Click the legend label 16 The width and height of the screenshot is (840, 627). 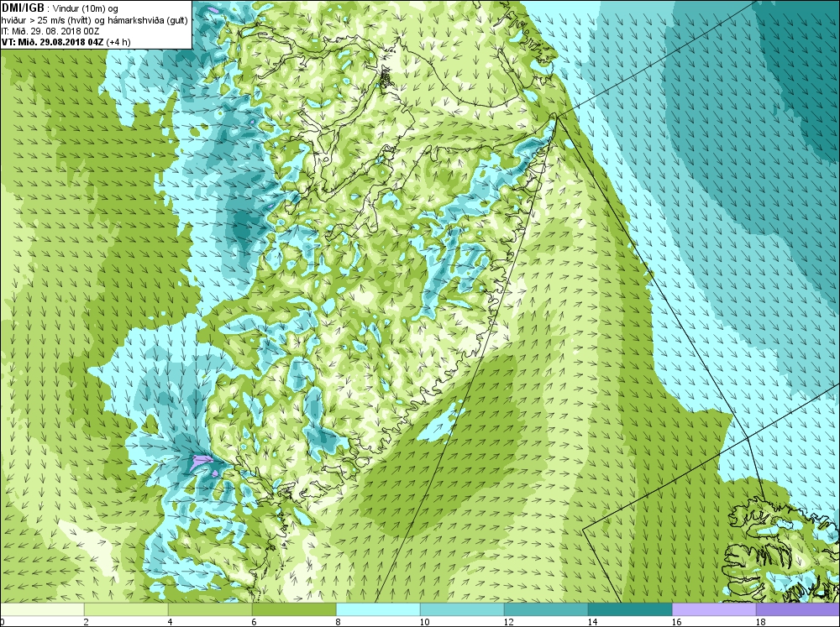pyautogui.click(x=676, y=622)
